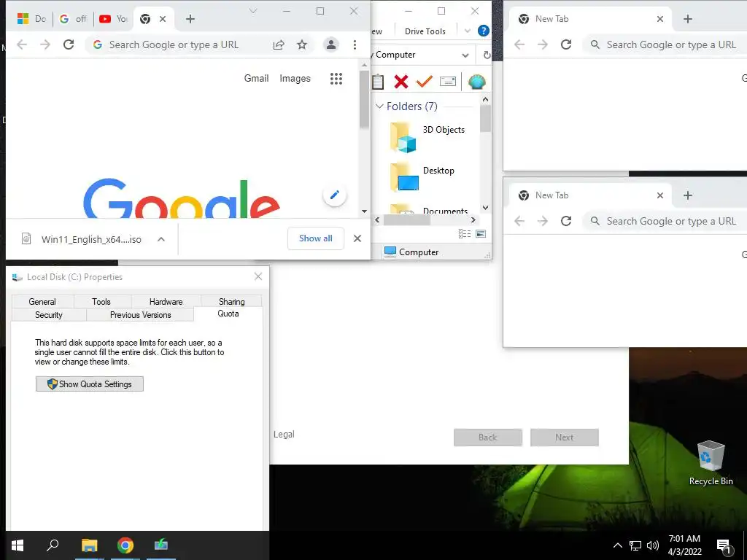Viewport: 747px width, 560px height.
Task: Switch File Explorer to large icons view
Action: [481, 233]
